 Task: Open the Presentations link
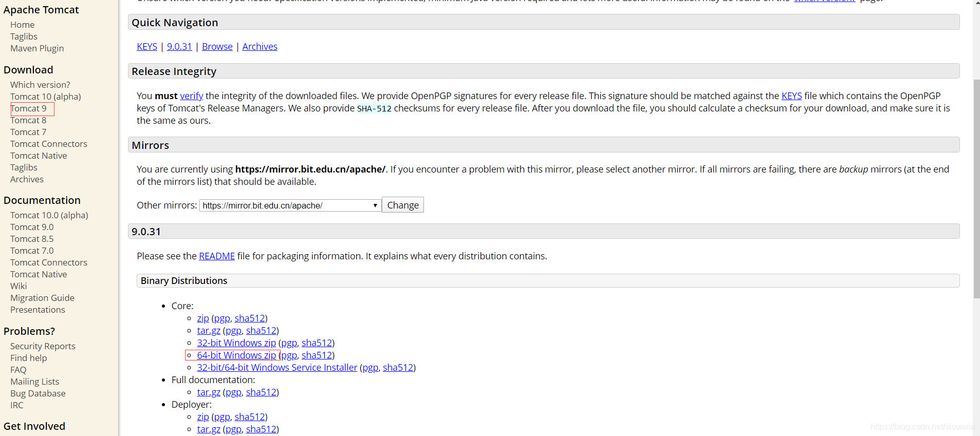pos(38,310)
